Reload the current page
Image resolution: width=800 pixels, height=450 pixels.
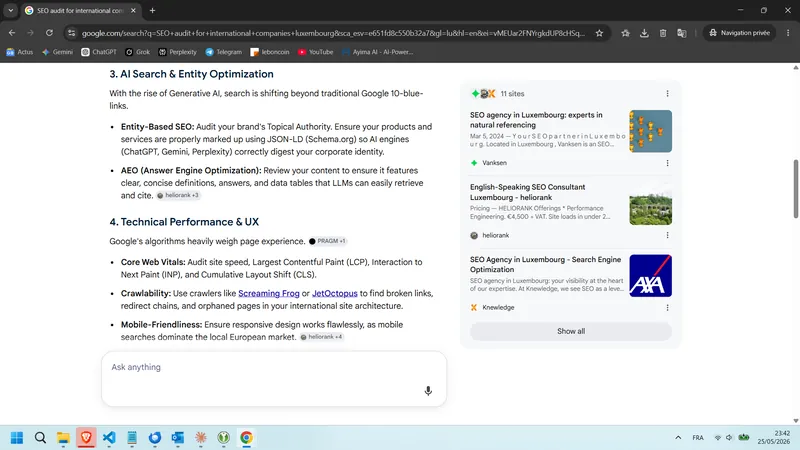click(49, 33)
